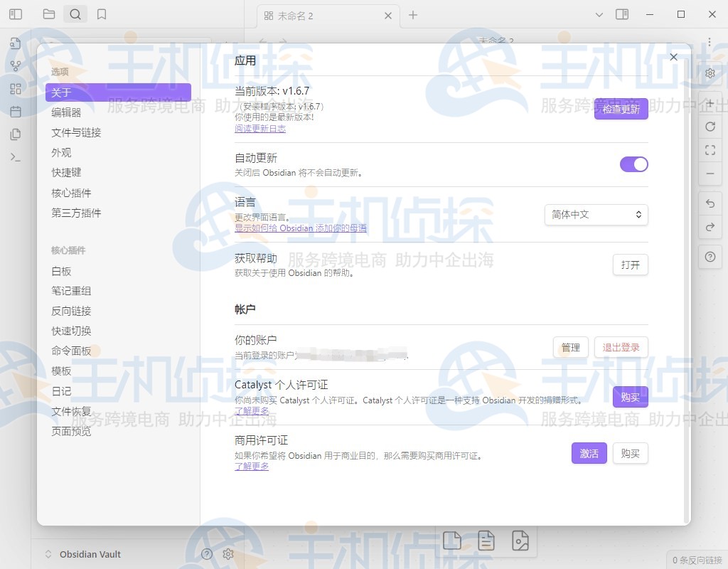
Task: Select the search magnifier icon top toolbar
Action: click(75, 14)
